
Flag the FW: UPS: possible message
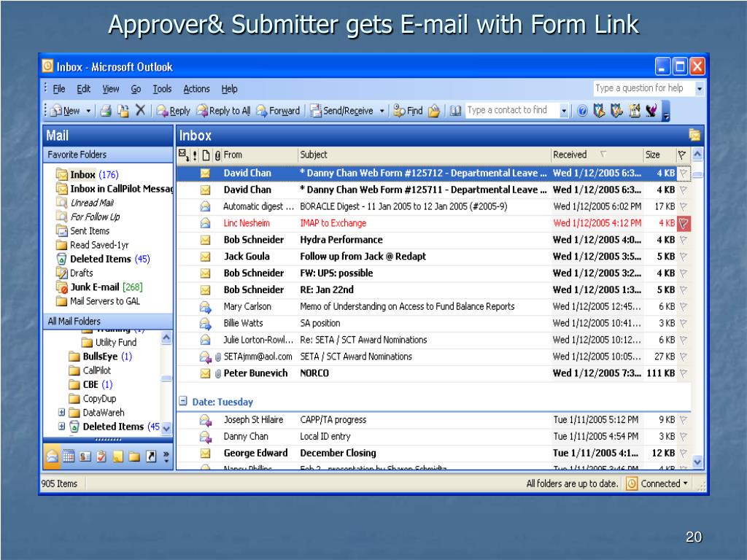[684, 273]
